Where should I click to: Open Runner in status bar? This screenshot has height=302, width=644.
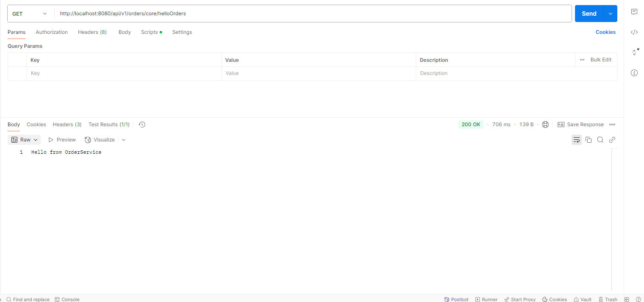click(x=486, y=299)
